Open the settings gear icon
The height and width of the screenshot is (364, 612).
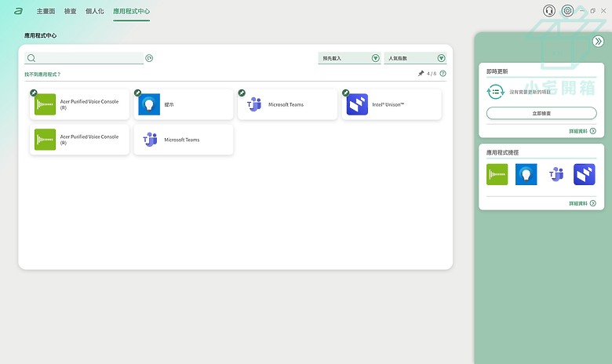567,10
